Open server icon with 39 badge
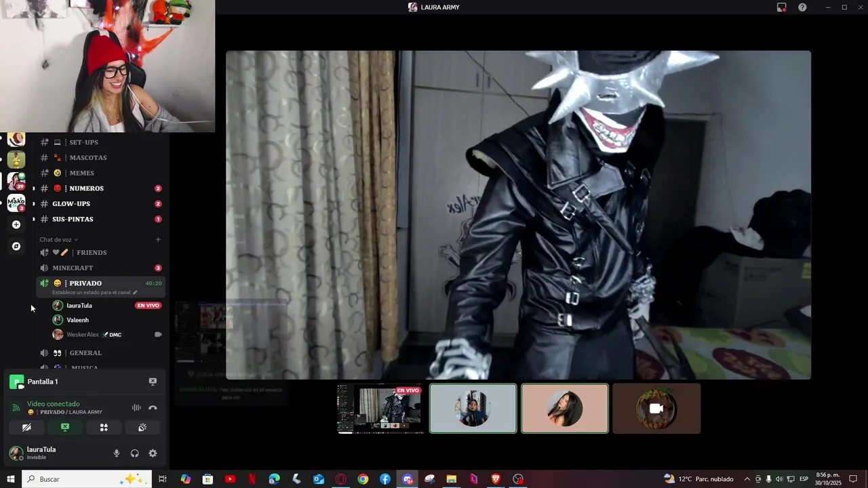The height and width of the screenshot is (488, 868). click(x=16, y=181)
